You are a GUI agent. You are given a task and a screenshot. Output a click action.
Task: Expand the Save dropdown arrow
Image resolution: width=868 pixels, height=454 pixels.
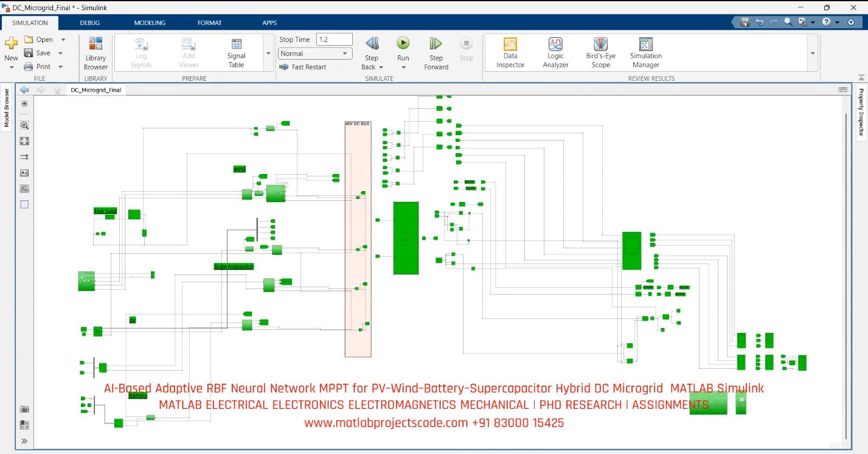pyautogui.click(x=60, y=53)
